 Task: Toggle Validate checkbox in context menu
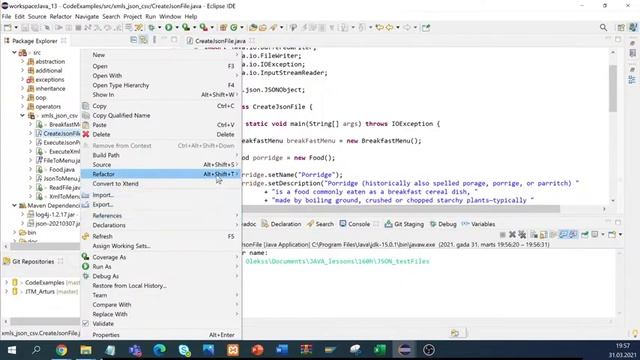85,323
